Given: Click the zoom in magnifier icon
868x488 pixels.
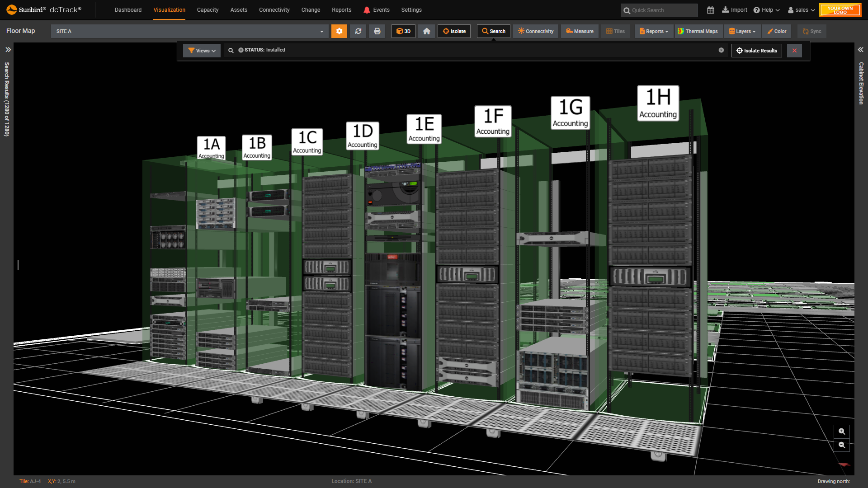Looking at the screenshot, I should click(x=841, y=432).
